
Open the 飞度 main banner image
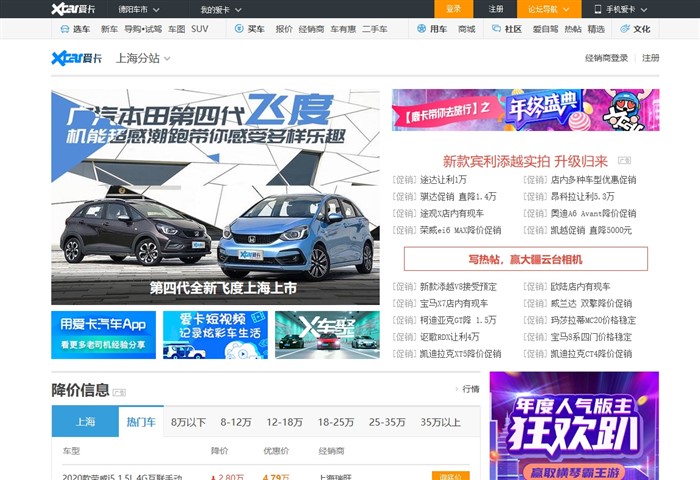(x=215, y=197)
